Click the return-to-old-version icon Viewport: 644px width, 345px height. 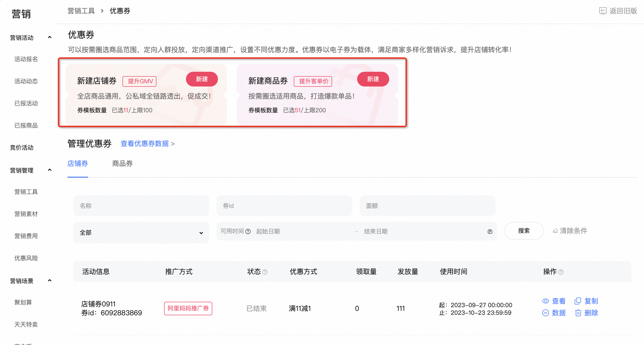(x=603, y=11)
